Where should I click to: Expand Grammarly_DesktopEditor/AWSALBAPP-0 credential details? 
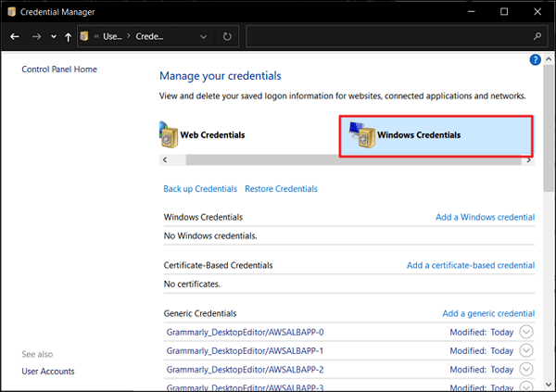click(526, 332)
